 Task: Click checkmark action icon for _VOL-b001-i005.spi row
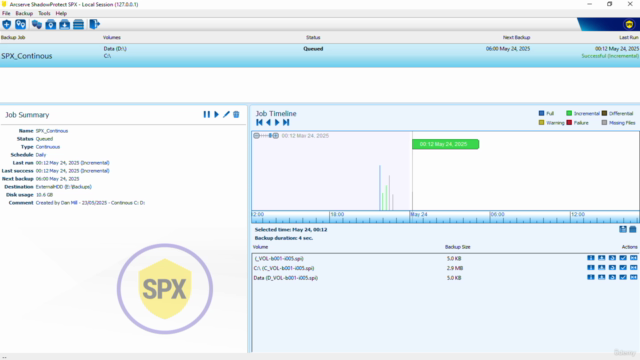[623, 258]
